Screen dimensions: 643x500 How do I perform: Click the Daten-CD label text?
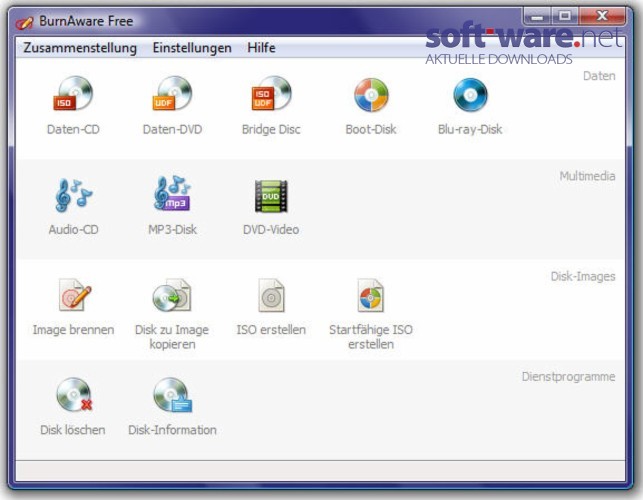(x=73, y=129)
